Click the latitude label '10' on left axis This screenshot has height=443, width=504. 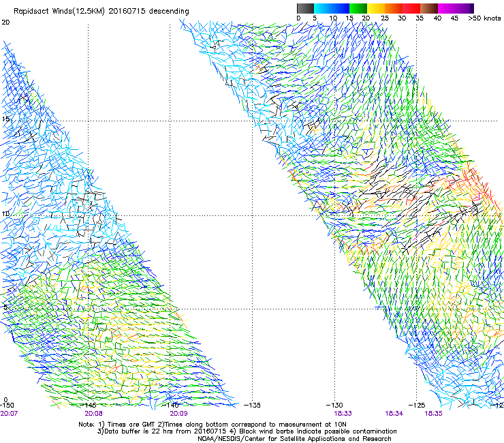click(x=5, y=214)
